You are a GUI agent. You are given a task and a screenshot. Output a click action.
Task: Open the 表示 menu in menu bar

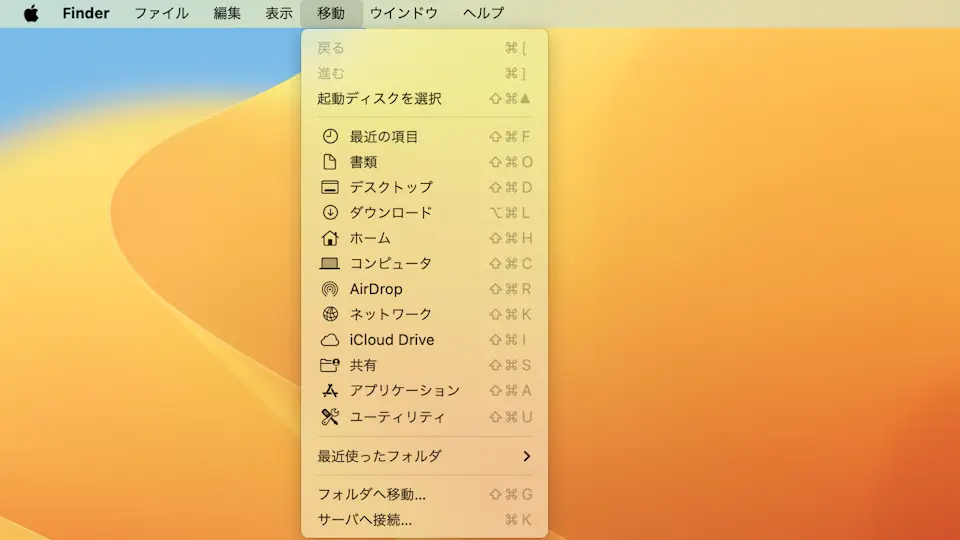tap(279, 14)
